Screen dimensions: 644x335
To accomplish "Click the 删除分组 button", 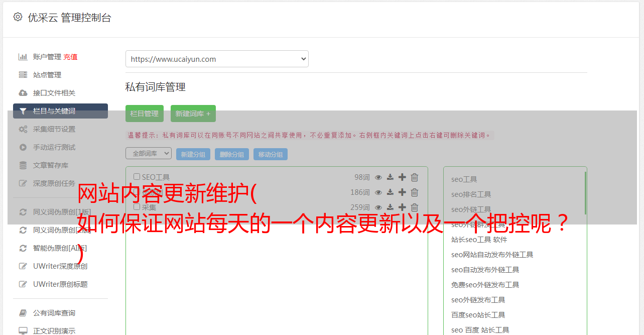I will click(232, 154).
